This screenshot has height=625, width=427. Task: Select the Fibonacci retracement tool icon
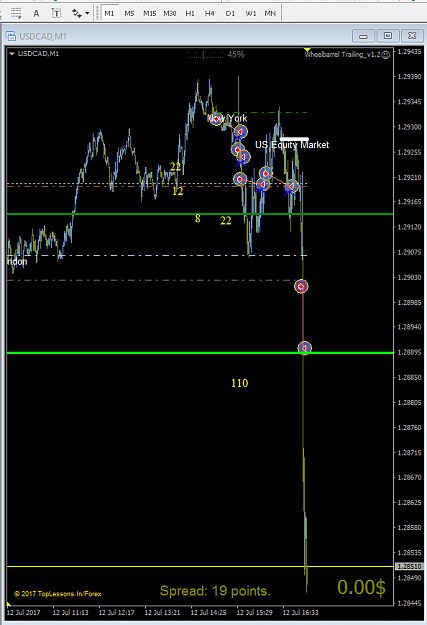pyautogui.click(x=16, y=13)
